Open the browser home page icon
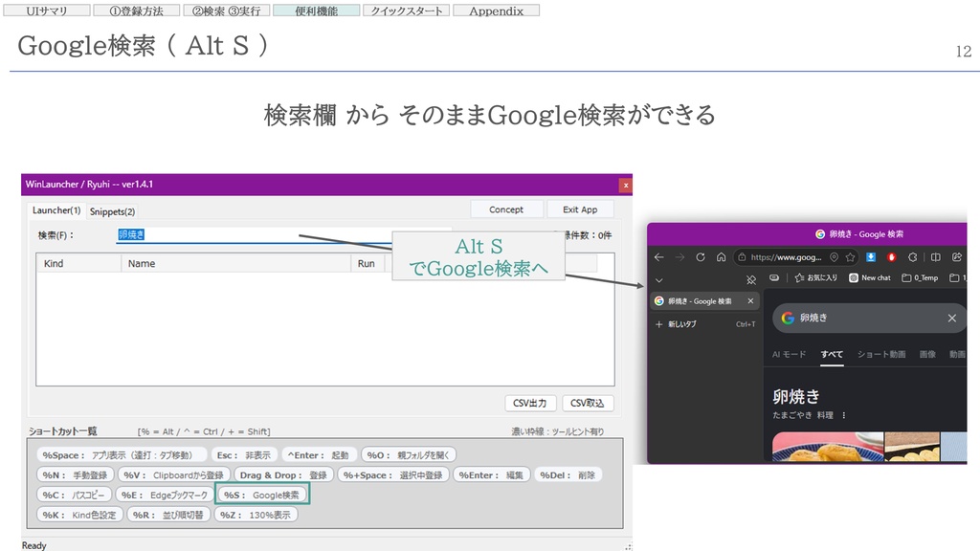980x551 pixels. pyautogui.click(x=721, y=257)
